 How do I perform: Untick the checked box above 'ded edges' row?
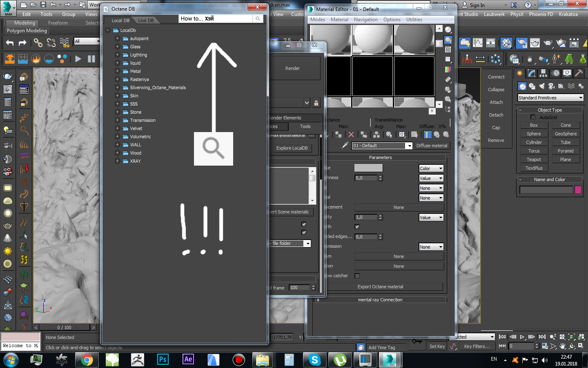[357, 227]
